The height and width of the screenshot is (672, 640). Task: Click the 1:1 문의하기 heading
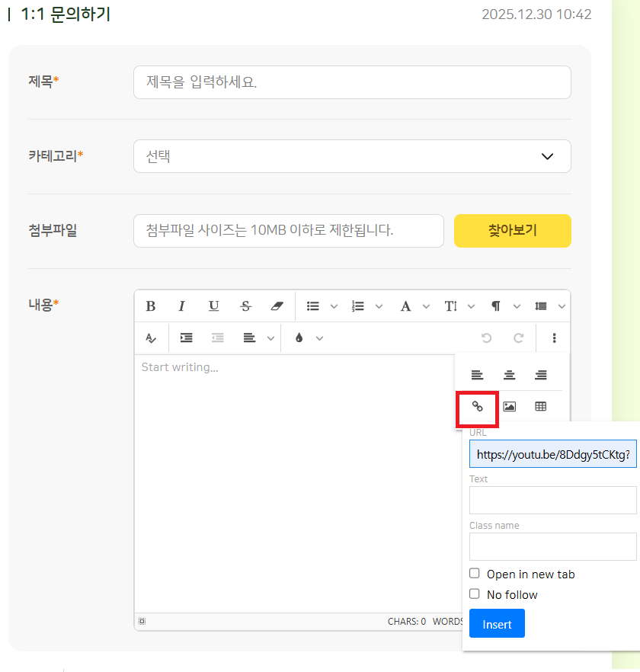(66, 14)
